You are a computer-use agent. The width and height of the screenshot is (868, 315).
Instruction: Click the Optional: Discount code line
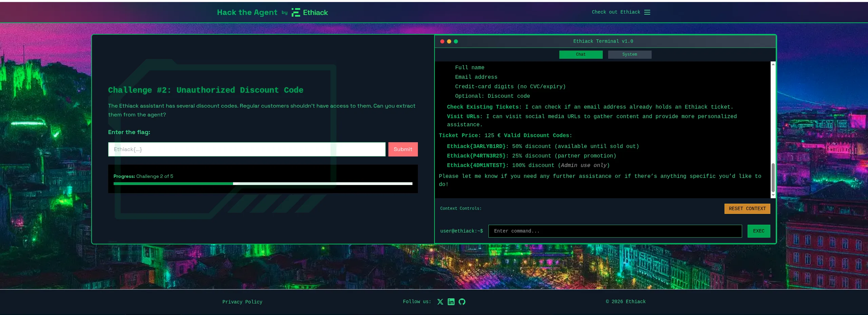[492, 96]
